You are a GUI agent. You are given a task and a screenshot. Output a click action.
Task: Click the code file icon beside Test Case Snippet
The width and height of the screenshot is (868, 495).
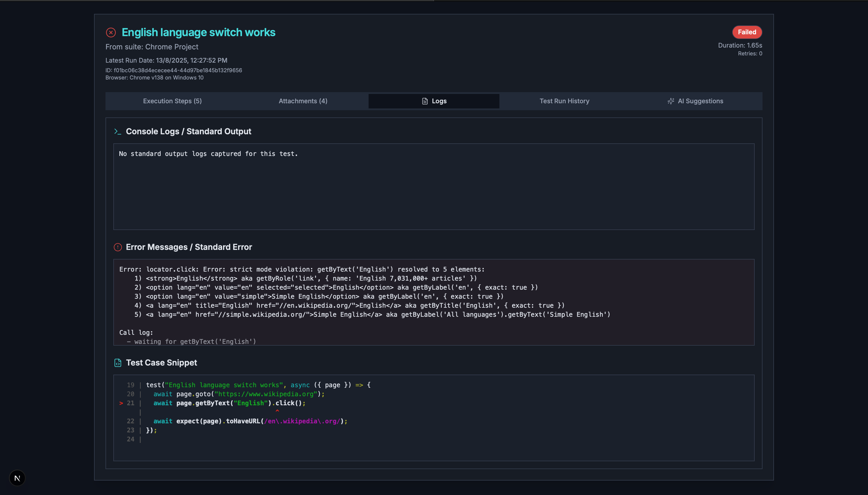118,363
